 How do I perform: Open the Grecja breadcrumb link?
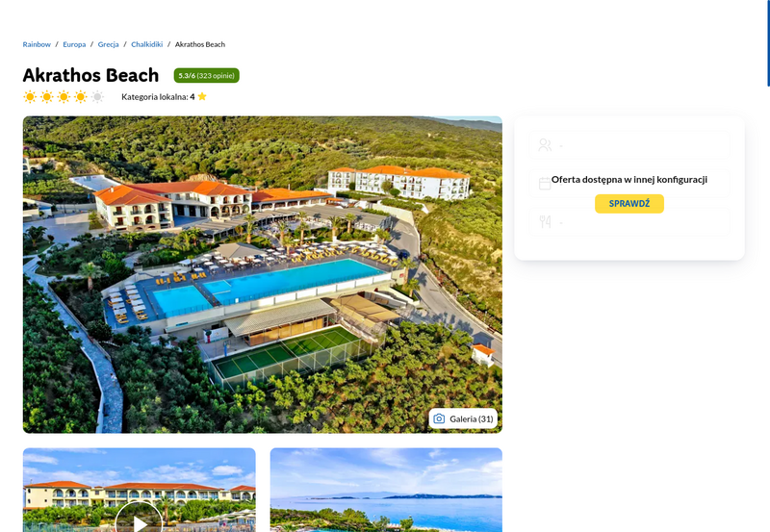(x=108, y=44)
